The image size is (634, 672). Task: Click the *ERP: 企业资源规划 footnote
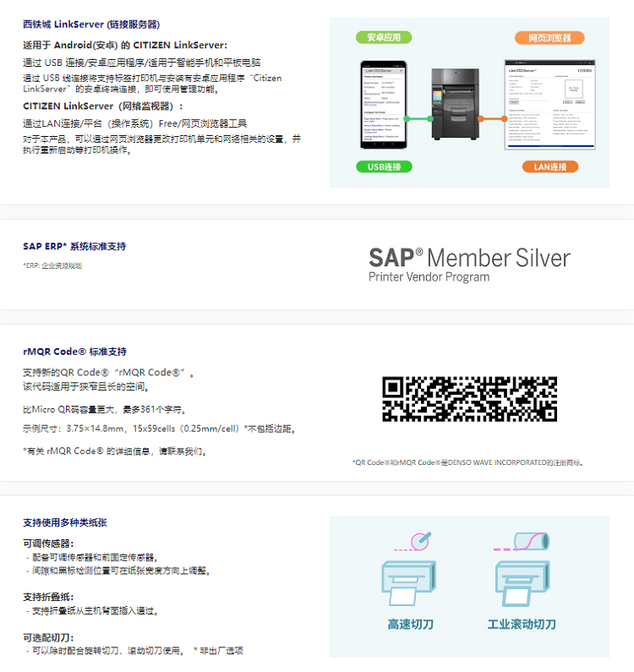click(x=52, y=265)
